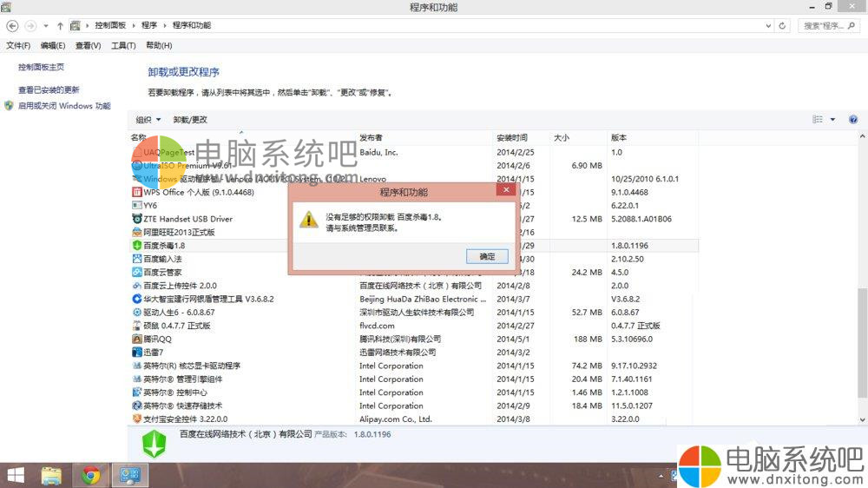Click the vertical scrollbar thumb
868x488 pixels.
point(862,343)
